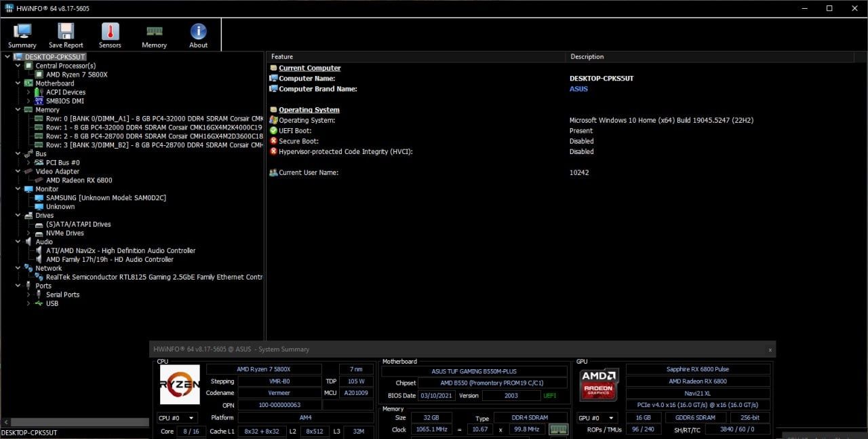868x439 pixels.
Task: Expand the NVMe Drives node
Action: click(29, 233)
